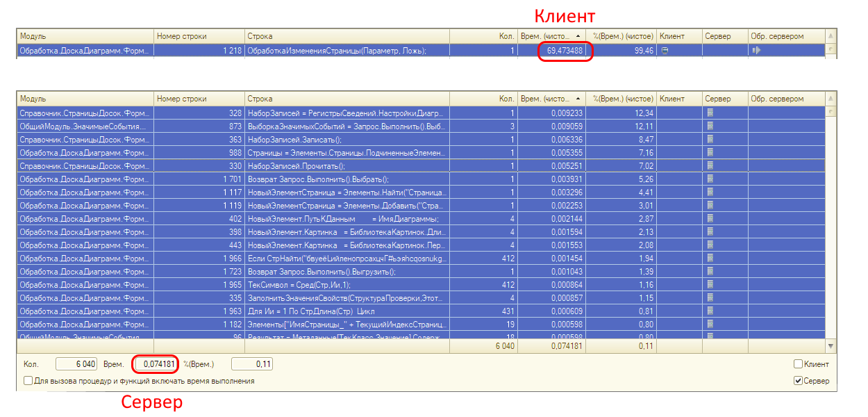The width and height of the screenshot is (868, 417).
Task: Click server icon in line 1 117 row
Action: (x=710, y=192)
